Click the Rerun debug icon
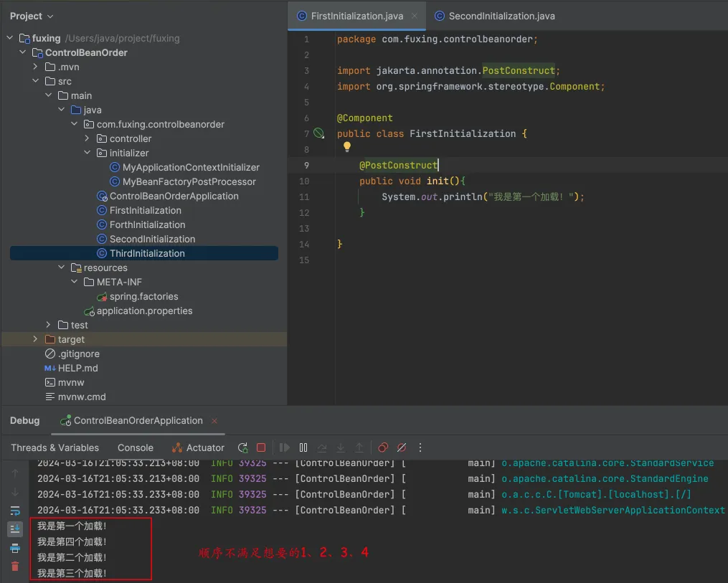Screen dimensions: 728x583 (242, 447)
